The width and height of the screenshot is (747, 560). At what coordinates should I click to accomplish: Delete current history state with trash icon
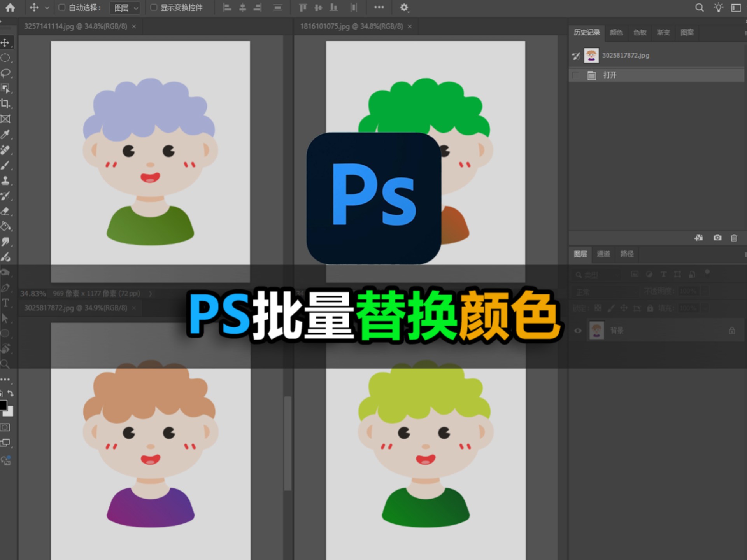(x=734, y=238)
